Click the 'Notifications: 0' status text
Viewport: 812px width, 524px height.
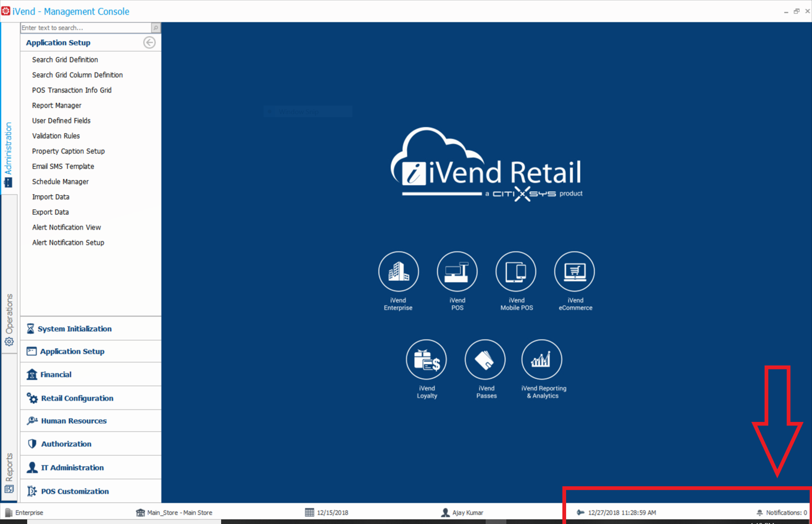click(x=787, y=513)
